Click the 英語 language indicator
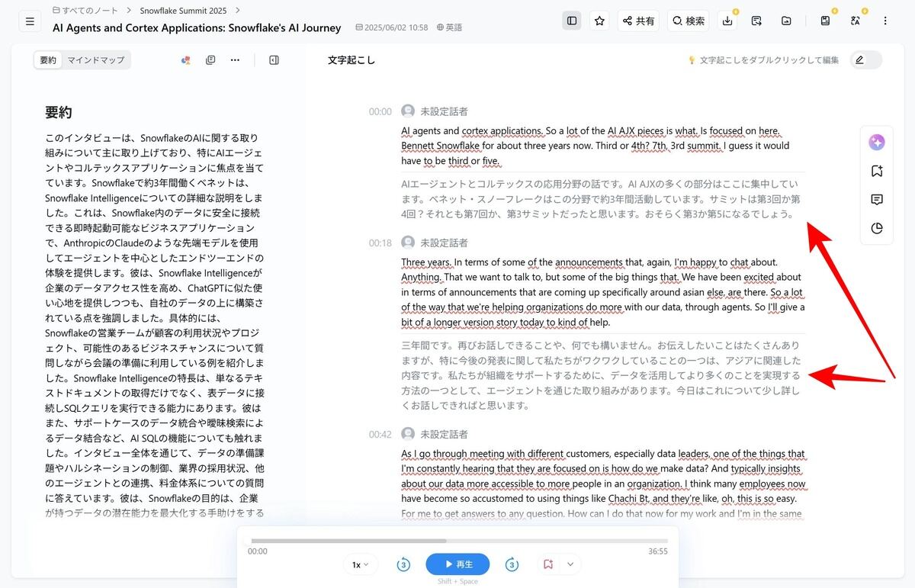This screenshot has height=588, width=915. click(x=450, y=27)
